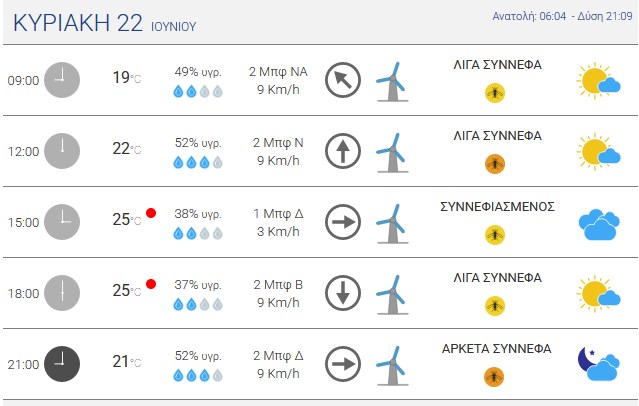Viewport: 639px width, 406px height.
Task: Click the wind turbine icon at 15:00
Action: coord(392,223)
